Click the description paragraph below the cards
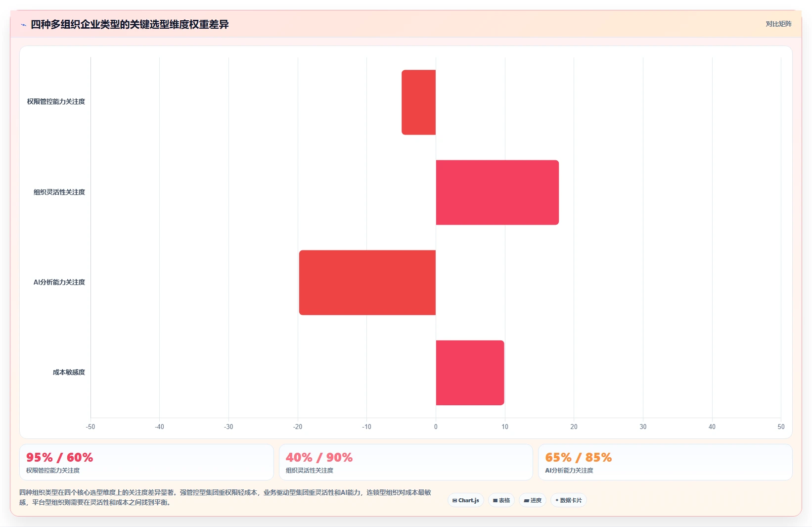 (x=225, y=497)
